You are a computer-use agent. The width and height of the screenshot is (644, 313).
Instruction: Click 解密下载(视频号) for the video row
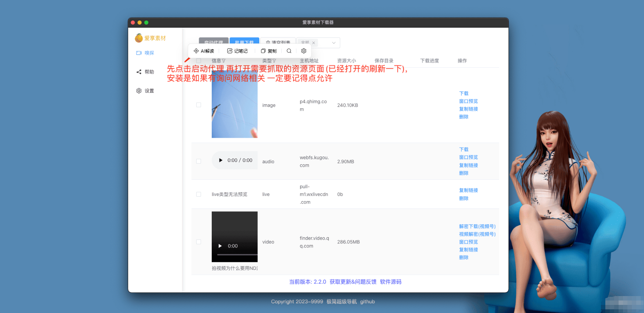pyautogui.click(x=477, y=226)
